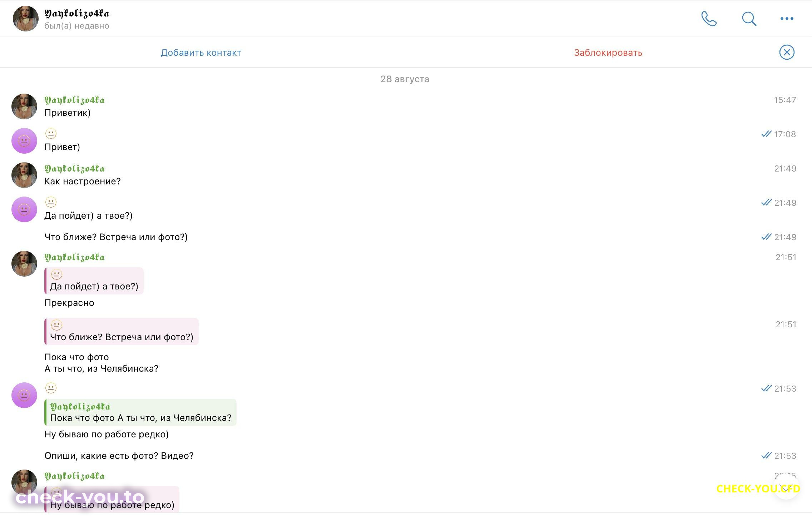Click the 'был(а) недавно' status text
This screenshot has width=812, height=521.
77,26
